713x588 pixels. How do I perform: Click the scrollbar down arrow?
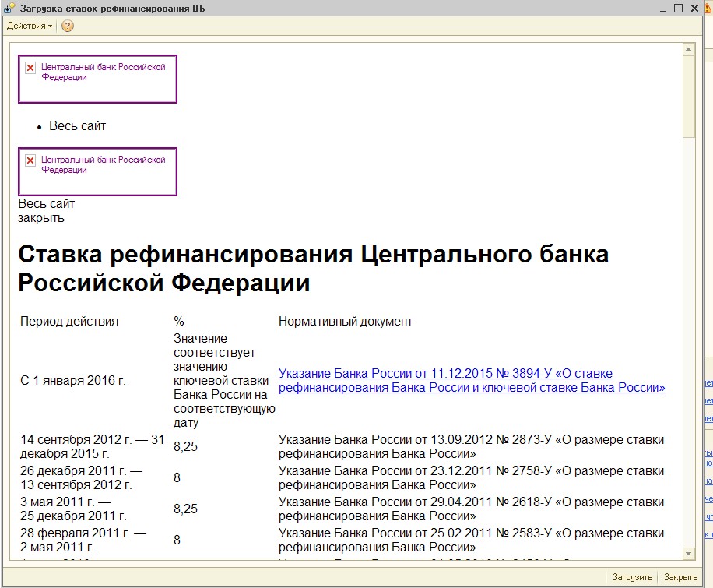[688, 554]
